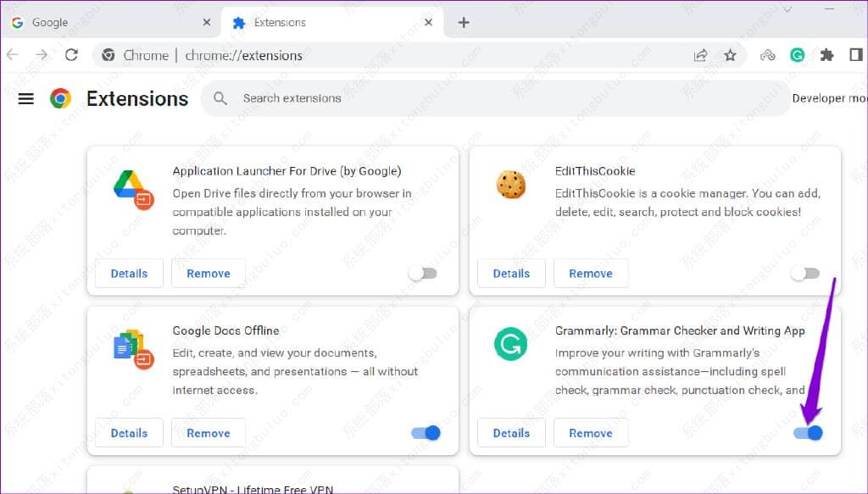Select the Extensions tab
The image size is (868, 494).
click(x=333, y=23)
